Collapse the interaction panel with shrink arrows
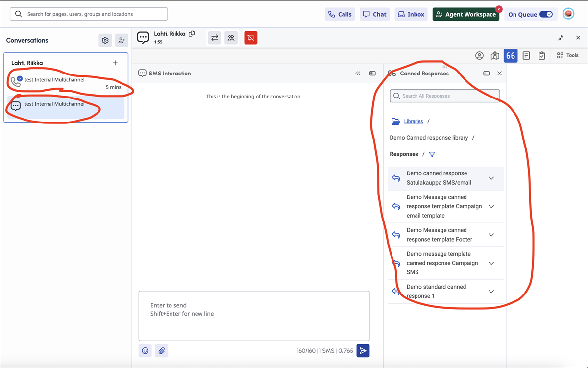This screenshot has height=368, width=588. pos(561,38)
